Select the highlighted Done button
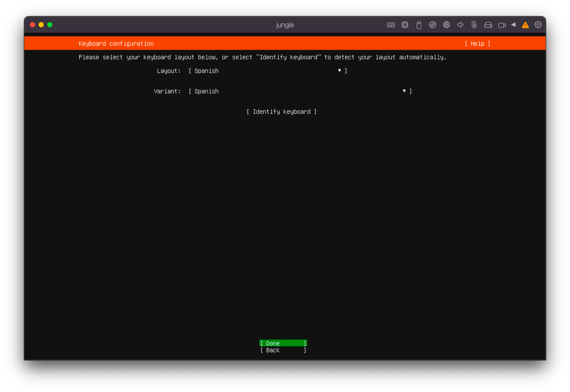 click(x=283, y=343)
